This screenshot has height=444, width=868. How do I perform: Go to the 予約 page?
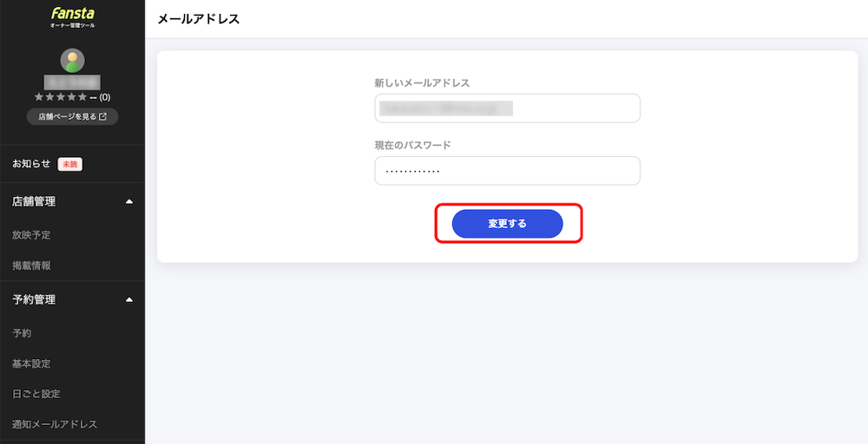tap(22, 333)
